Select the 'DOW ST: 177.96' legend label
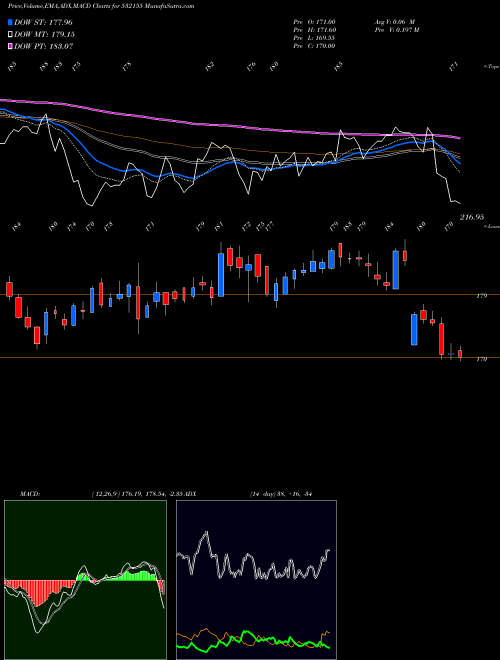The width and height of the screenshot is (500, 660). click(43, 22)
